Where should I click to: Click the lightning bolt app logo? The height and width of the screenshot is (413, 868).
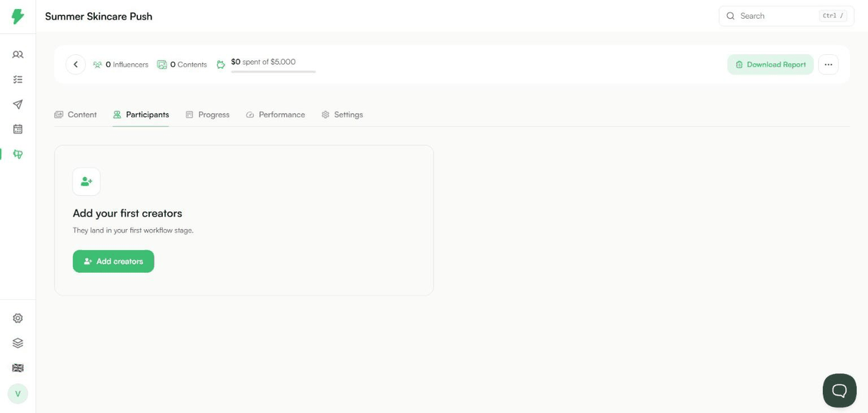18,17
